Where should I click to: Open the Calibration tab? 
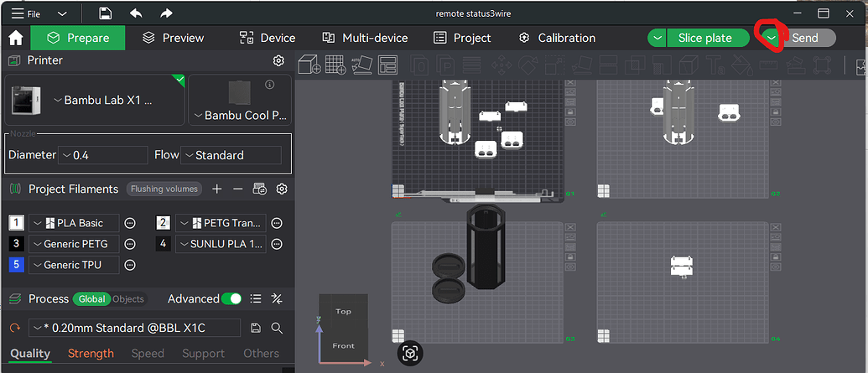click(x=558, y=38)
